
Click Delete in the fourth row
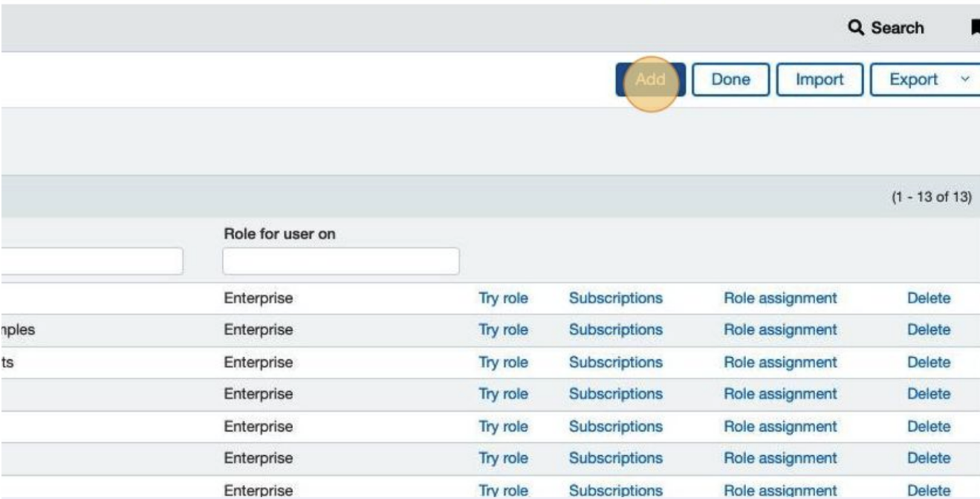click(928, 394)
